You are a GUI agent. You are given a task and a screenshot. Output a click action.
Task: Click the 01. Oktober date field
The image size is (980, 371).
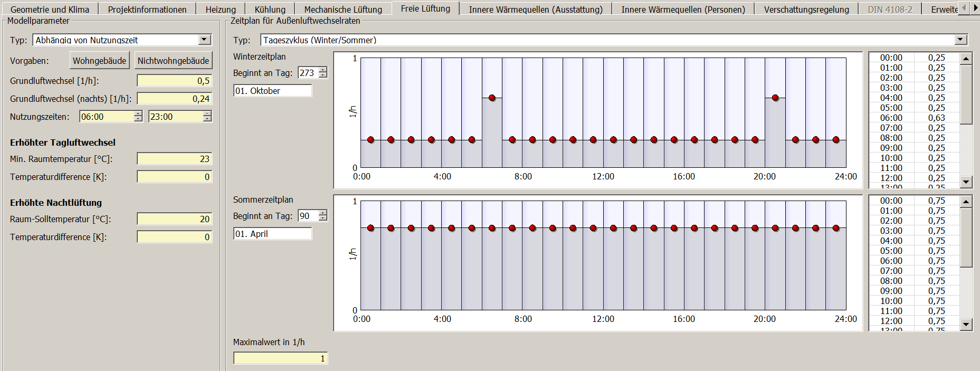[x=273, y=91]
